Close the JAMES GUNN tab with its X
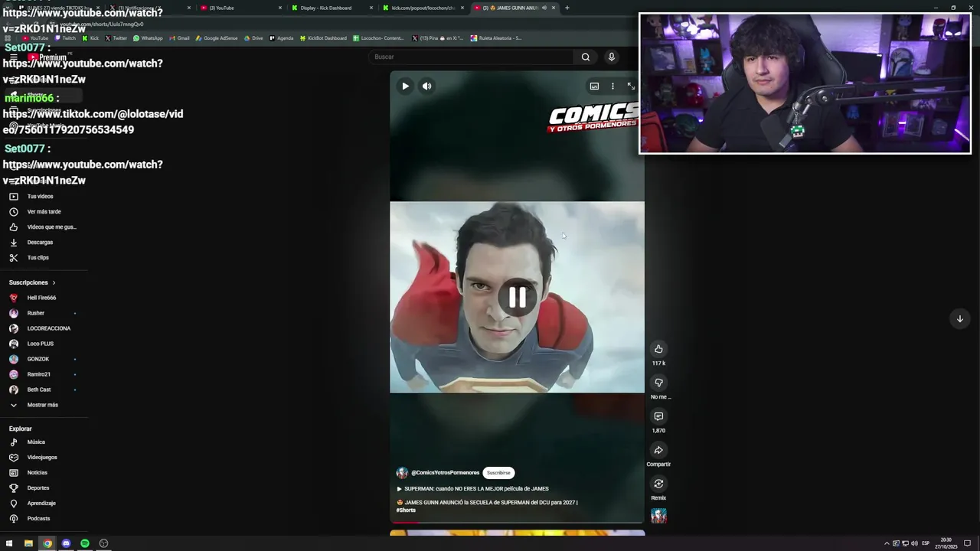 coord(553,8)
